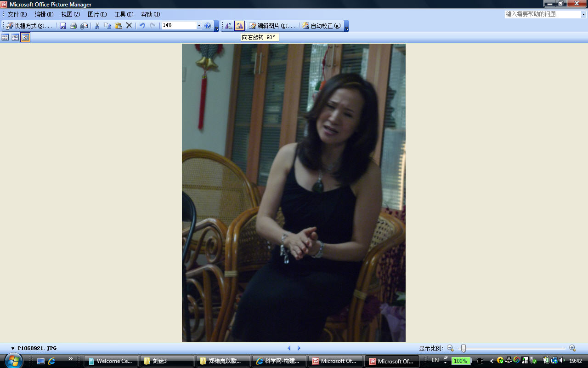Open the 视图(V) menu
Screen dimensions: 588x368
click(x=70, y=14)
